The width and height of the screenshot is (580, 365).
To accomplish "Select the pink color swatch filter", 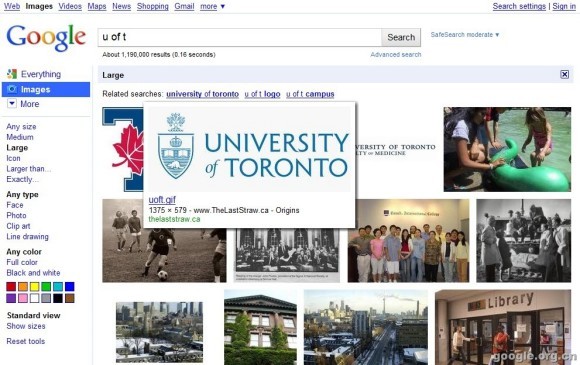I will tap(23, 298).
